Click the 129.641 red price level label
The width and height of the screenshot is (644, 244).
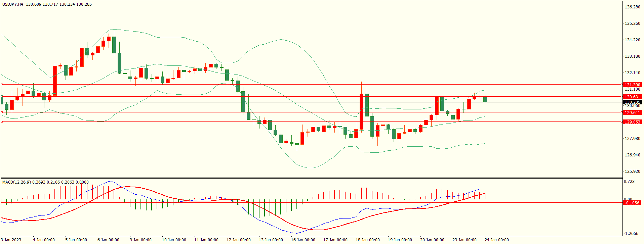pos(632,113)
